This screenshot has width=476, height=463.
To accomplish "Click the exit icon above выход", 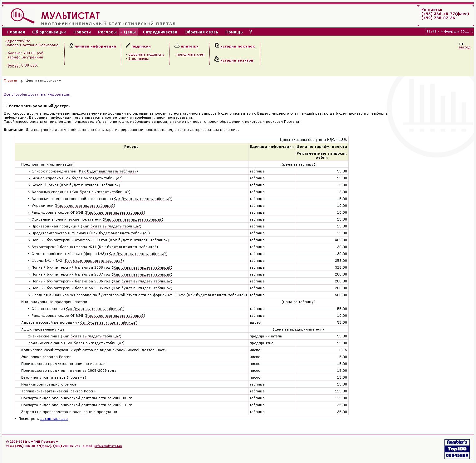I will click(x=461, y=44).
